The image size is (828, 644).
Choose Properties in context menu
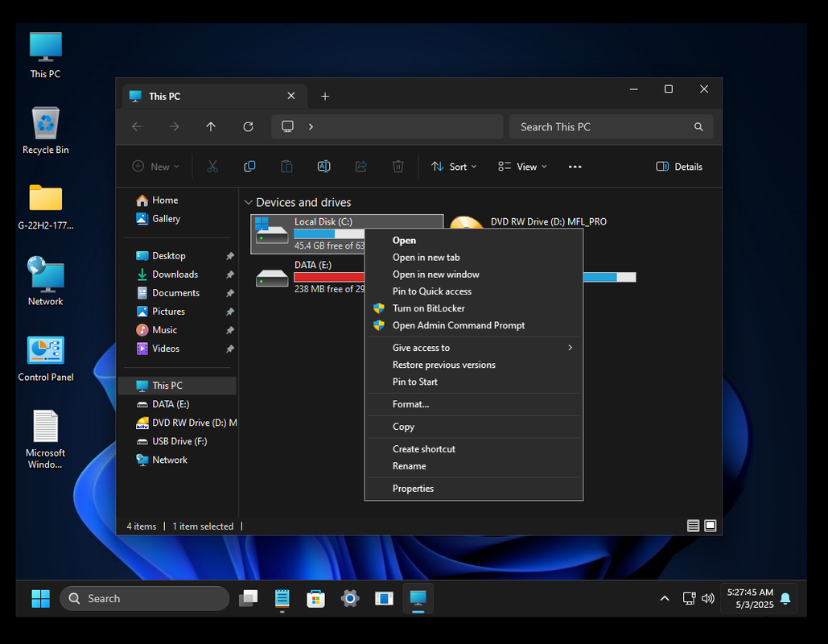pos(474,489)
